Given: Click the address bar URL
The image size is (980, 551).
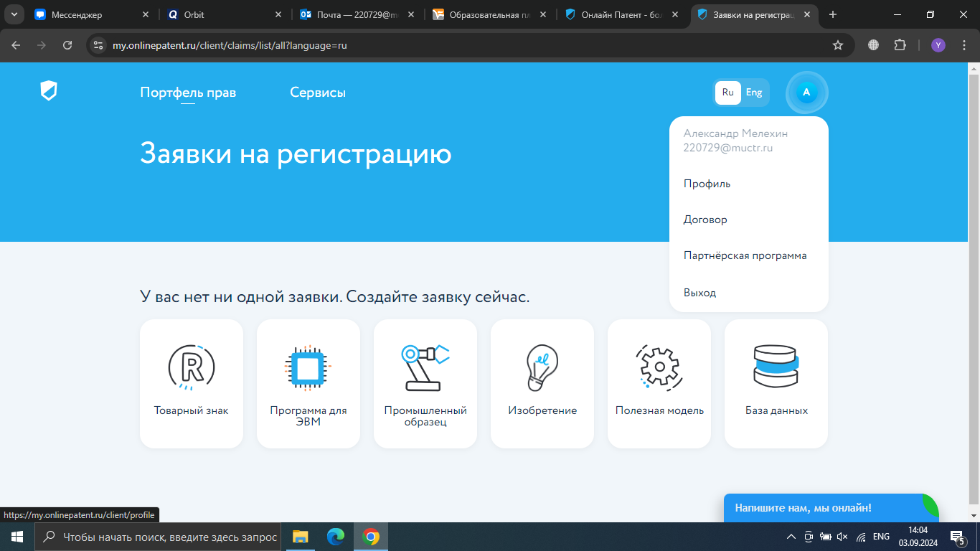Looking at the screenshot, I should pyautogui.click(x=230, y=45).
